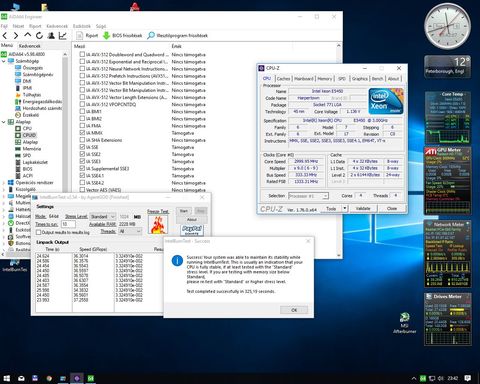Click the desktop clock gadget
The height and width of the screenshot is (384, 480).
(448, 26)
